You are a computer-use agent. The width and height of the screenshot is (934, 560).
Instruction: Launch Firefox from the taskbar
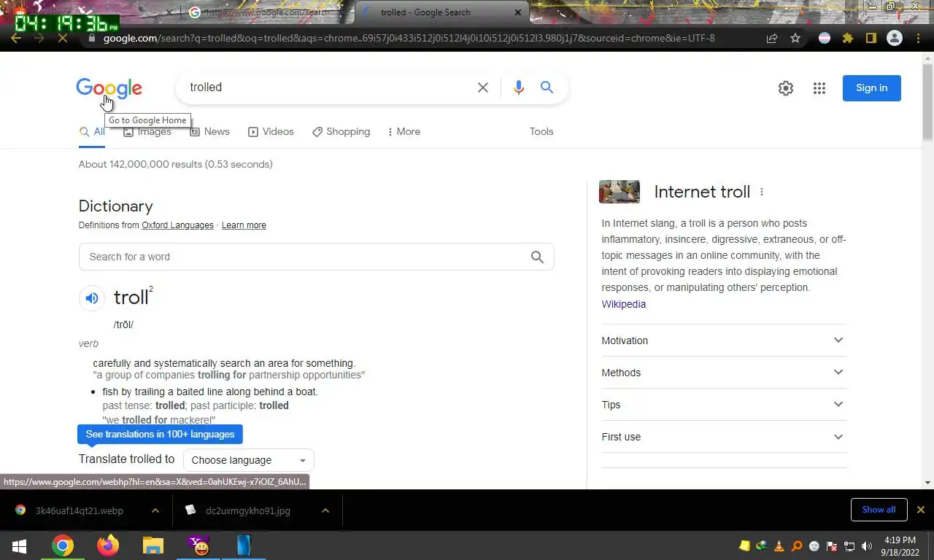(108, 545)
